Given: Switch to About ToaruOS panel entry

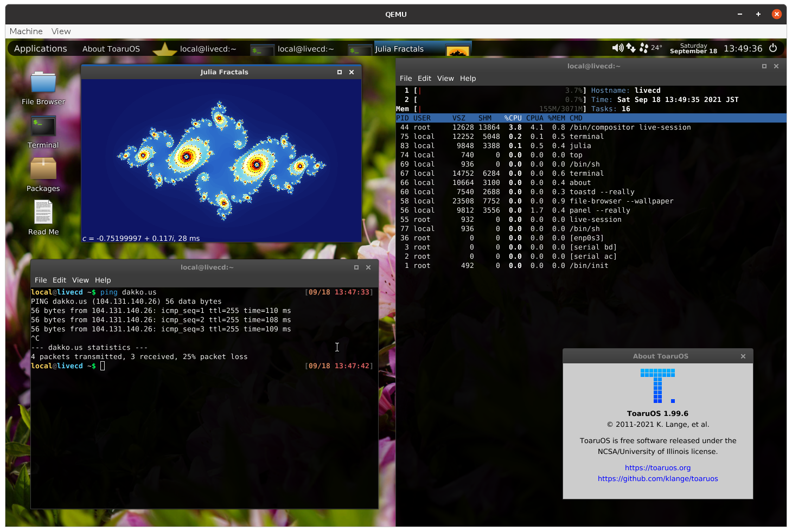Looking at the screenshot, I should [x=111, y=49].
